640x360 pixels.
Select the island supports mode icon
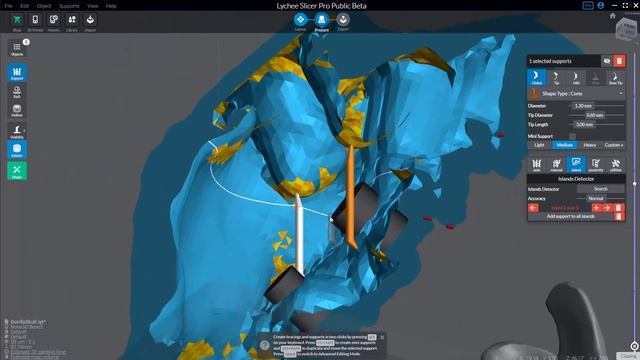(x=576, y=164)
